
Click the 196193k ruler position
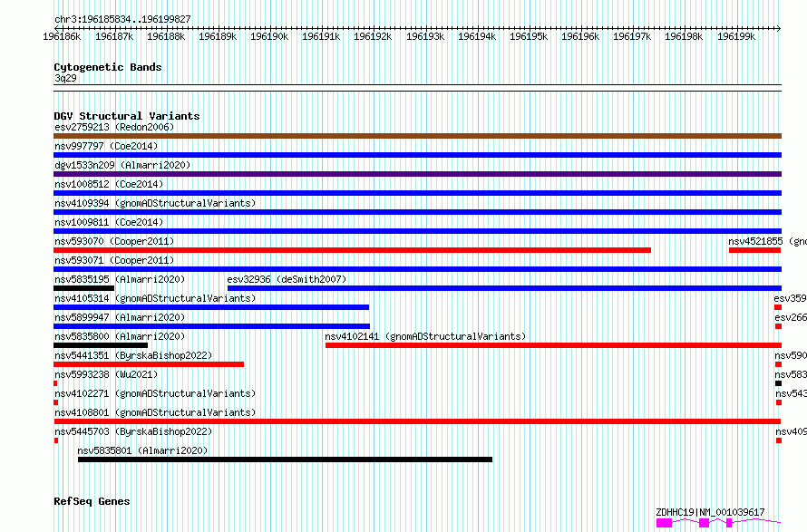click(425, 36)
